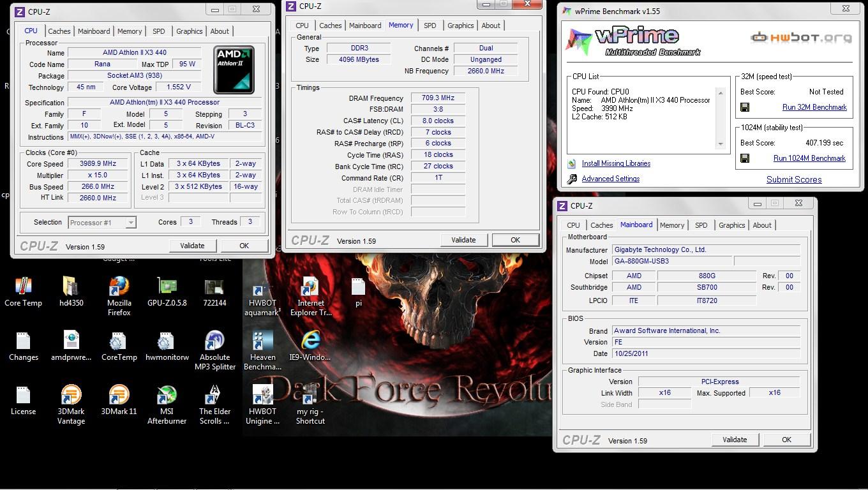Select Memory tab in the CPU window

click(130, 31)
